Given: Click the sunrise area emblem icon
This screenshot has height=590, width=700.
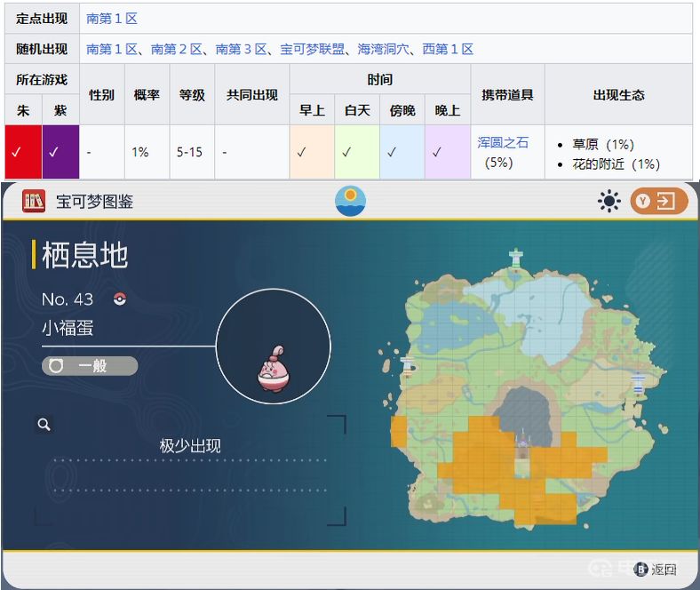Looking at the screenshot, I should point(351,201).
